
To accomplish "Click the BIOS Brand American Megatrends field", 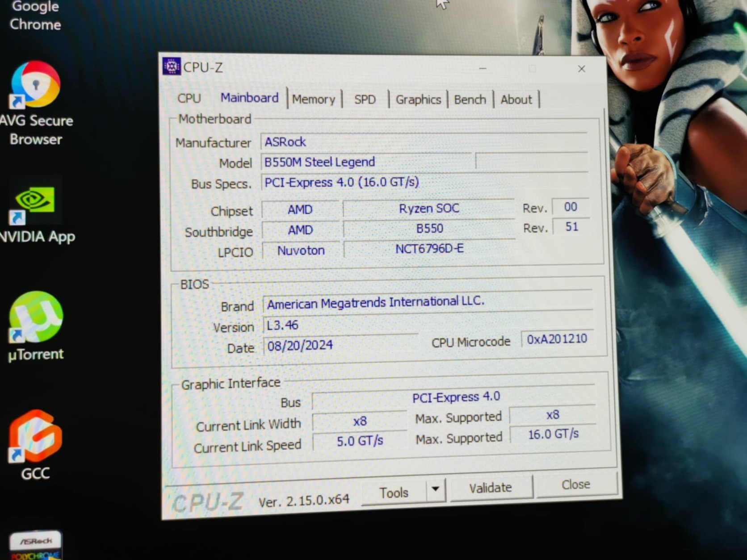I will click(428, 302).
